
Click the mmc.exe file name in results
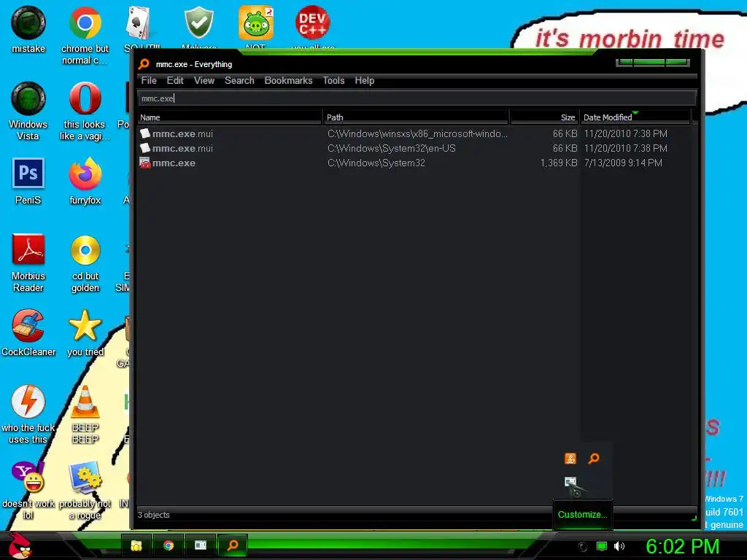174,163
